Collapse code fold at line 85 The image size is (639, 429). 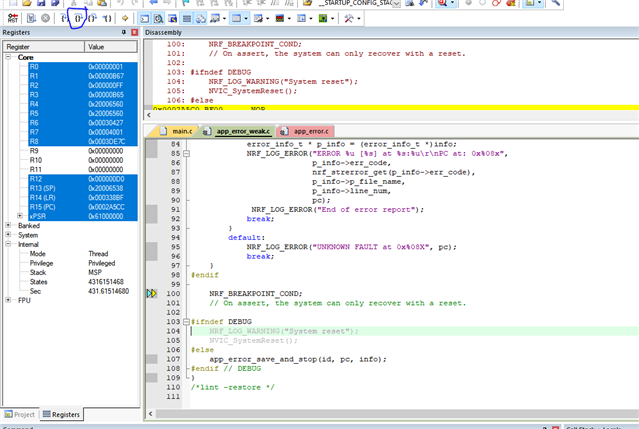pyautogui.click(x=186, y=154)
